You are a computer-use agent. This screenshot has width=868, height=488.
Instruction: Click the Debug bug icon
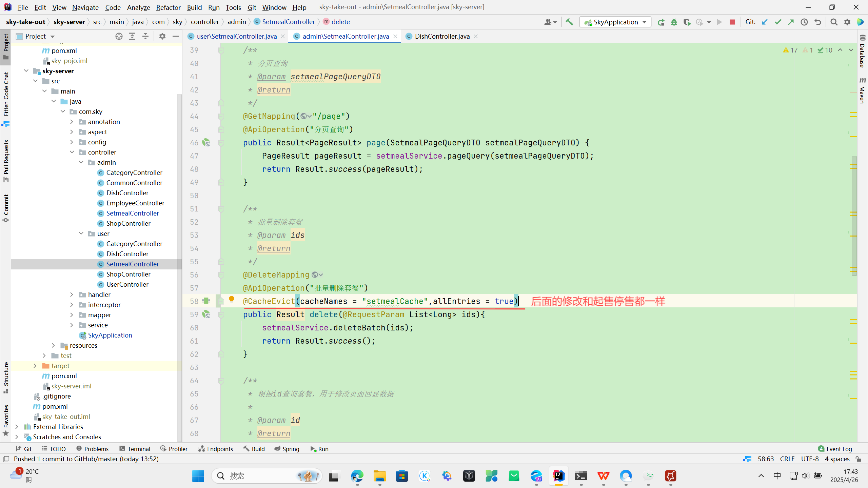[x=674, y=22]
